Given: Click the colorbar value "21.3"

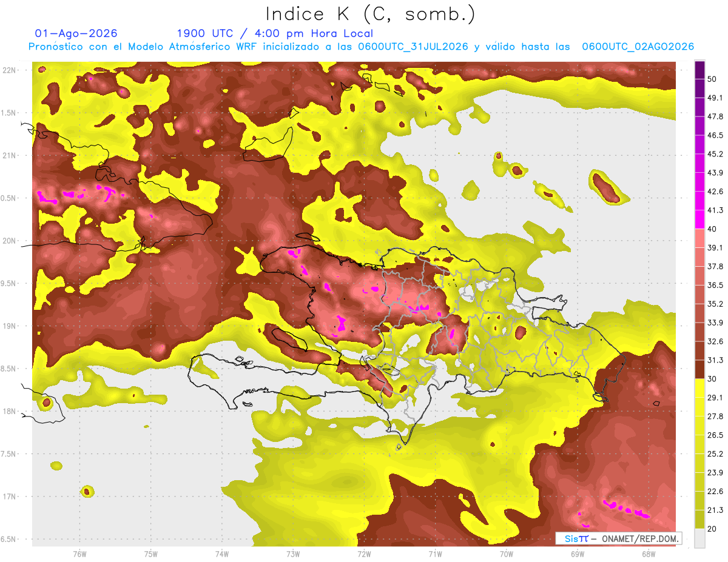Looking at the screenshot, I should 715,510.
